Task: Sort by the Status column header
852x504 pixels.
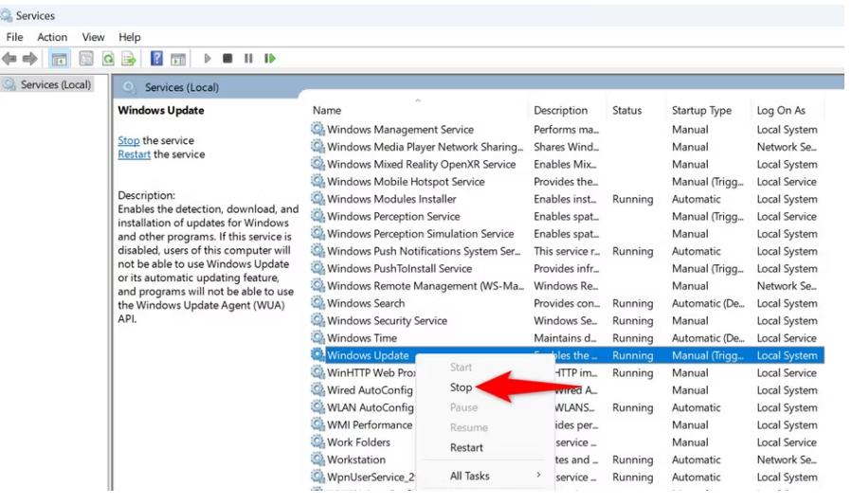Action: [627, 110]
